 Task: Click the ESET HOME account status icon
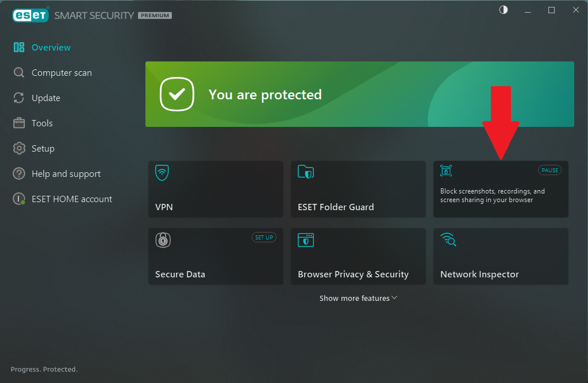pyautogui.click(x=19, y=199)
